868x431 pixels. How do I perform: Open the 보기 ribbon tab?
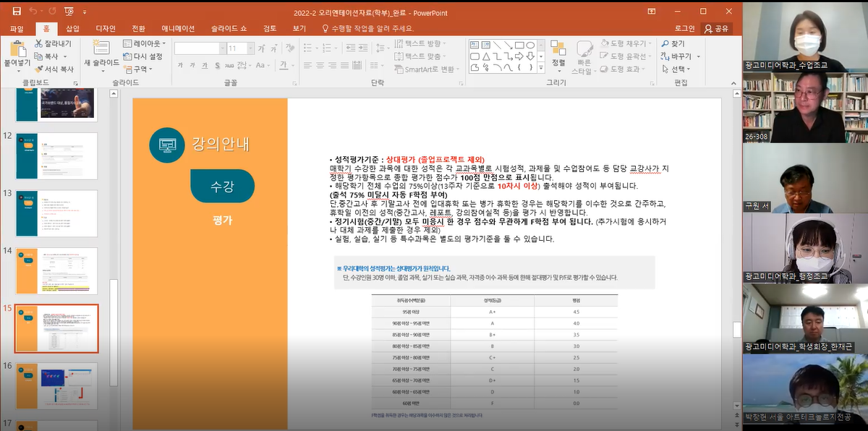(x=299, y=29)
